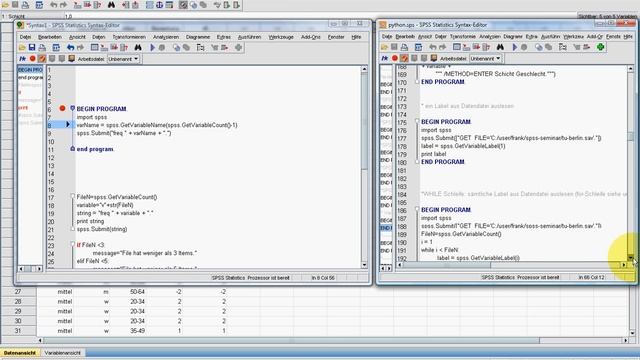The width and height of the screenshot is (640, 360).
Task: Click the python.sps vertical scrollbar up arrow
Action: pos(631,69)
